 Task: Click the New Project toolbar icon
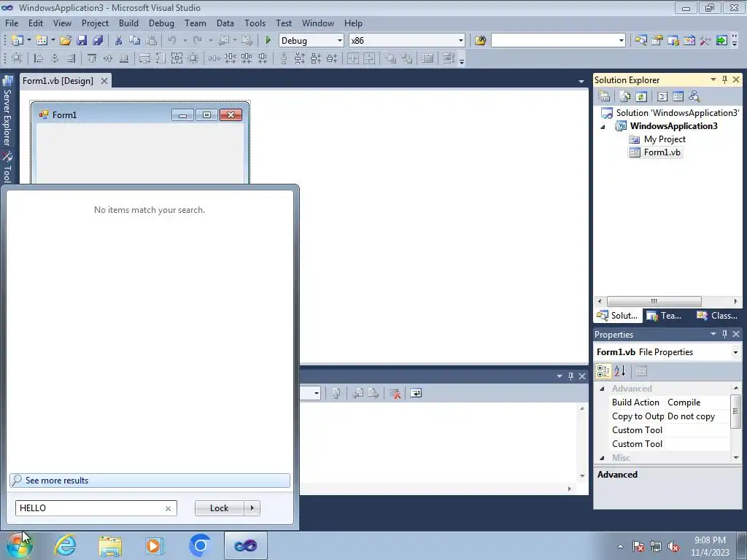18,41
